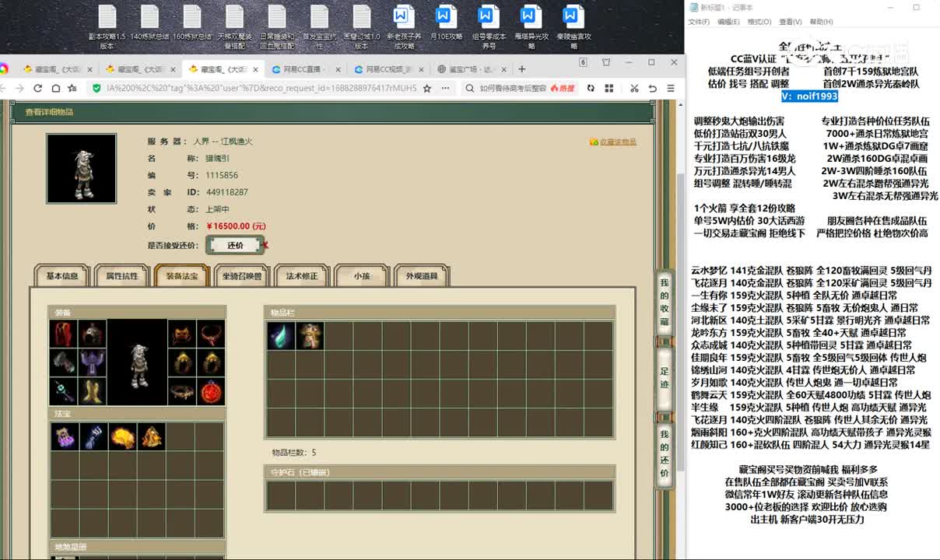Click the blue claw talisman icon
This screenshot has height=560, width=940.
pos(93,436)
